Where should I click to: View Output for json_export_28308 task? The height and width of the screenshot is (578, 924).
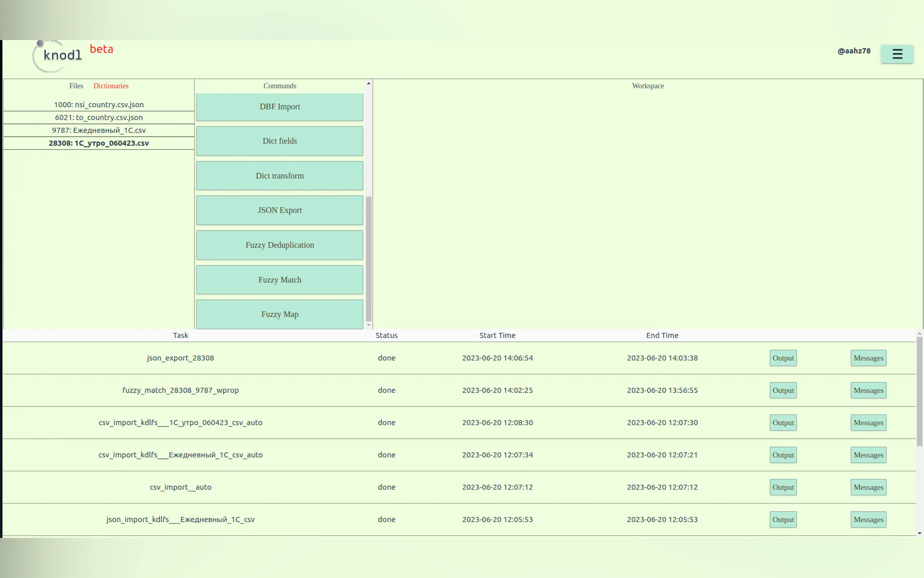[782, 358]
